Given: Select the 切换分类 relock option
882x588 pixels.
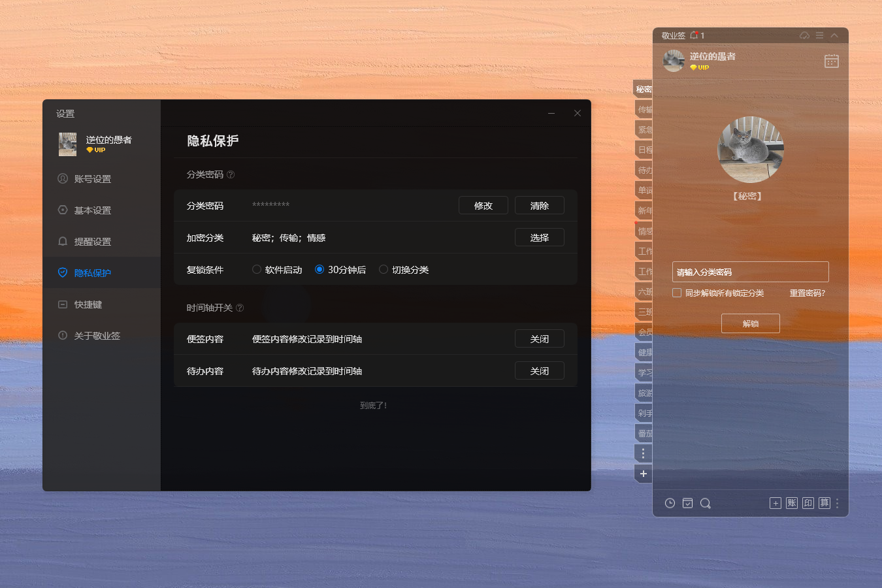Looking at the screenshot, I should click(x=383, y=269).
